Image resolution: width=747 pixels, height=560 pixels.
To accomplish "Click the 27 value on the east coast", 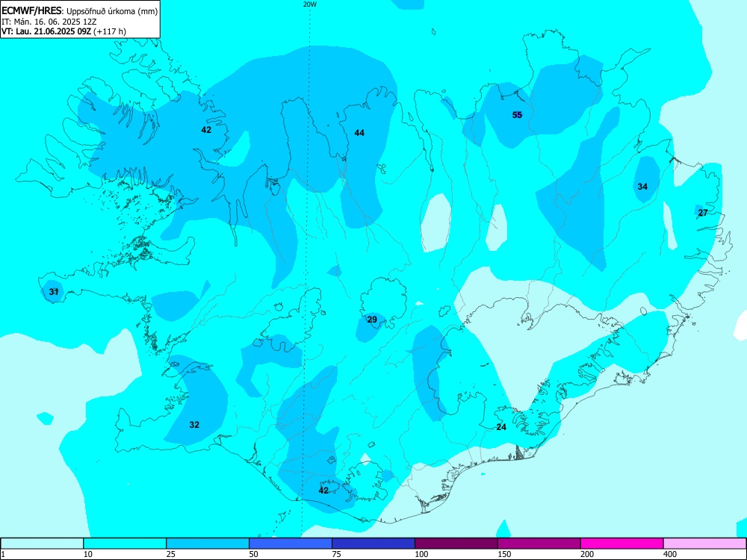I will click(703, 213).
